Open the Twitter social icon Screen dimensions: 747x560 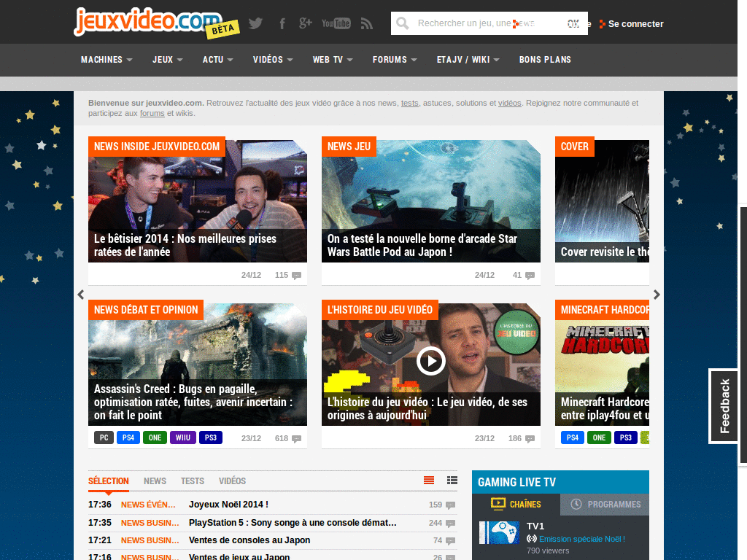coord(255,23)
